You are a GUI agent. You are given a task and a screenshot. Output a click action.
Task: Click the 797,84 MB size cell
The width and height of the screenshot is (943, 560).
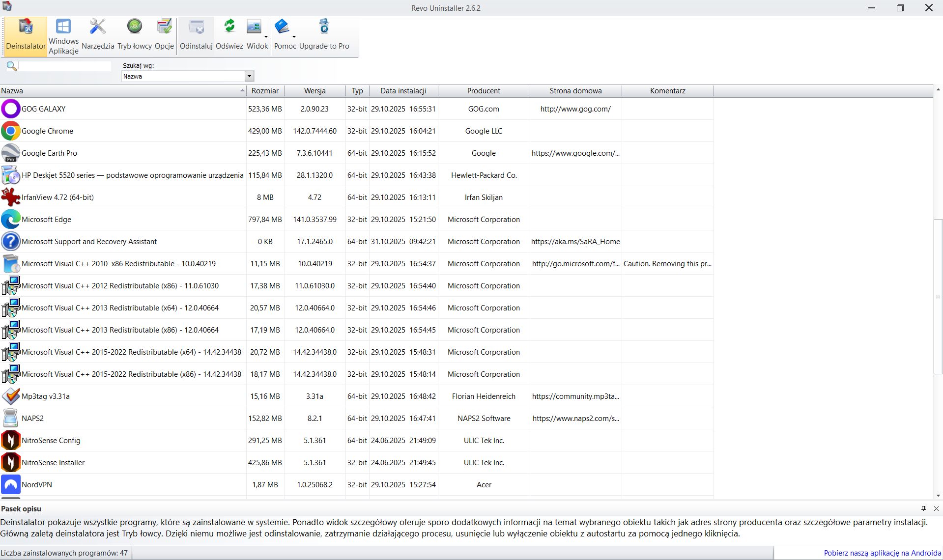[265, 220]
